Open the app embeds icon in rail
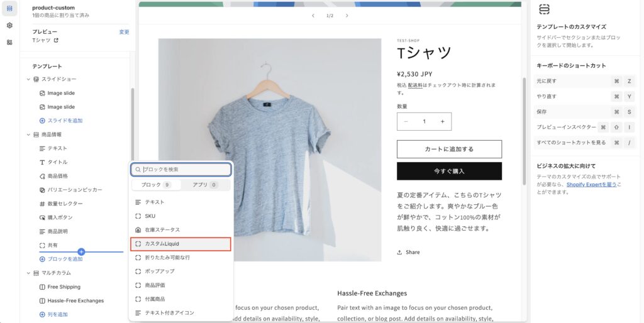The width and height of the screenshot is (644, 323). coord(9,42)
